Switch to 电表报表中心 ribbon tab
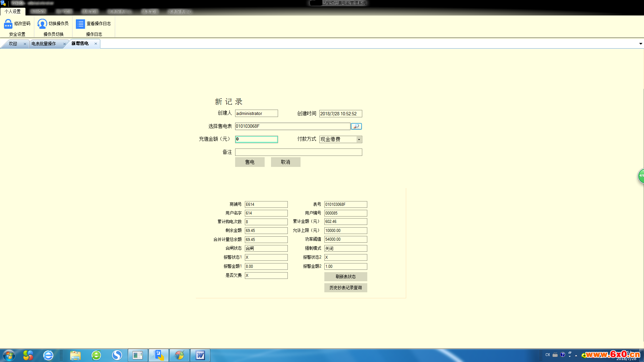The height and width of the screenshot is (362, 644). (119, 11)
